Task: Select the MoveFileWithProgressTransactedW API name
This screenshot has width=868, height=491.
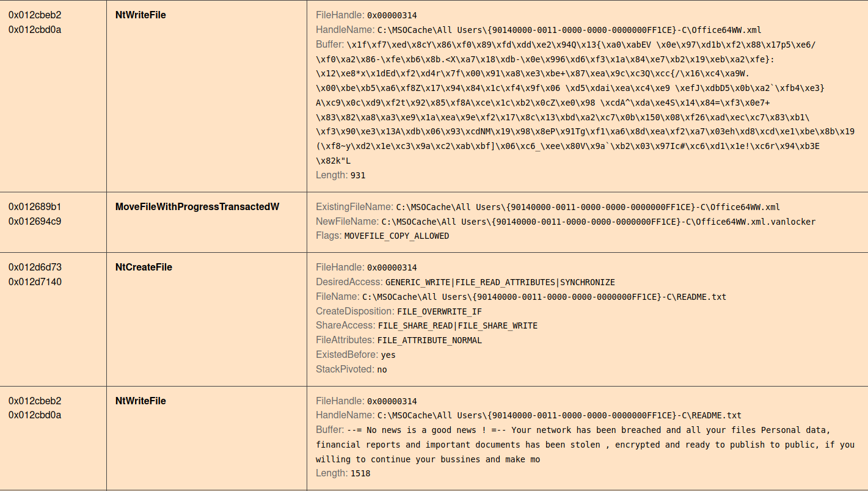Action: 197,207
